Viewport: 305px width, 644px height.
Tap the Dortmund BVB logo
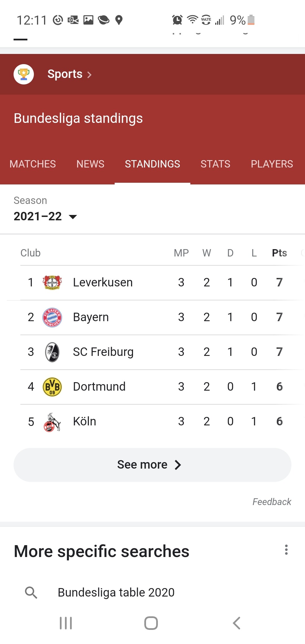pos(52,387)
